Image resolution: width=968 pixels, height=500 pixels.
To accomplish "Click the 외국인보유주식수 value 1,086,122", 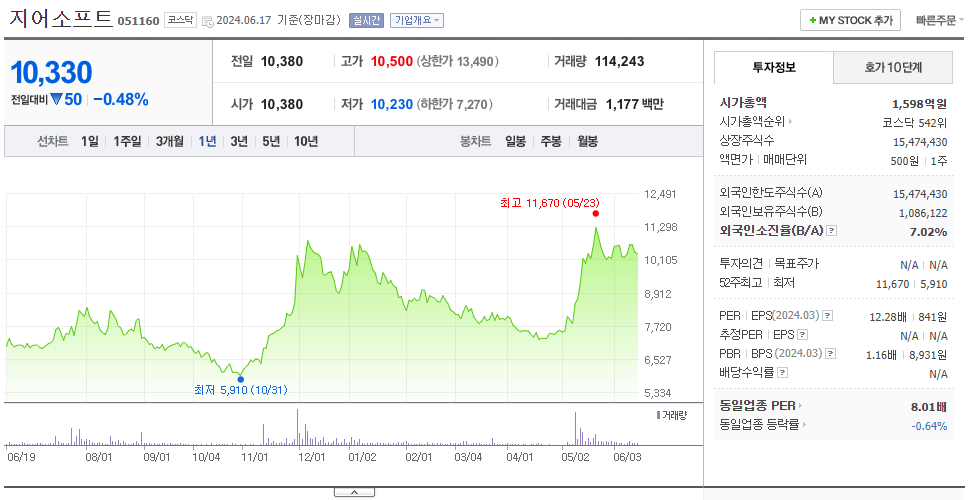I will (x=923, y=213).
